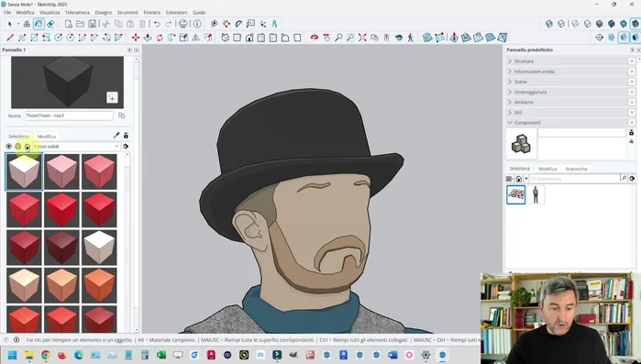The height and width of the screenshot is (364, 641).
Task: Open the Colori solidi materials dropdown
Action: (76, 147)
